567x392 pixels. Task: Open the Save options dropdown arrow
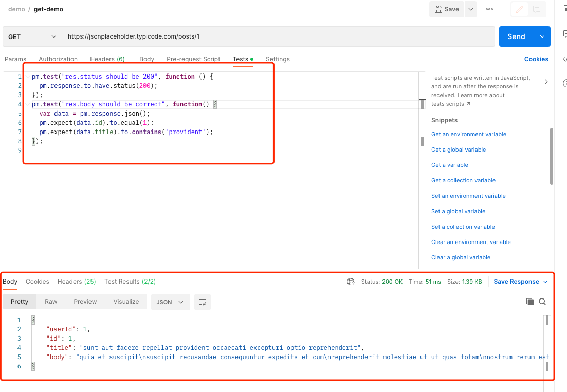[x=471, y=9]
